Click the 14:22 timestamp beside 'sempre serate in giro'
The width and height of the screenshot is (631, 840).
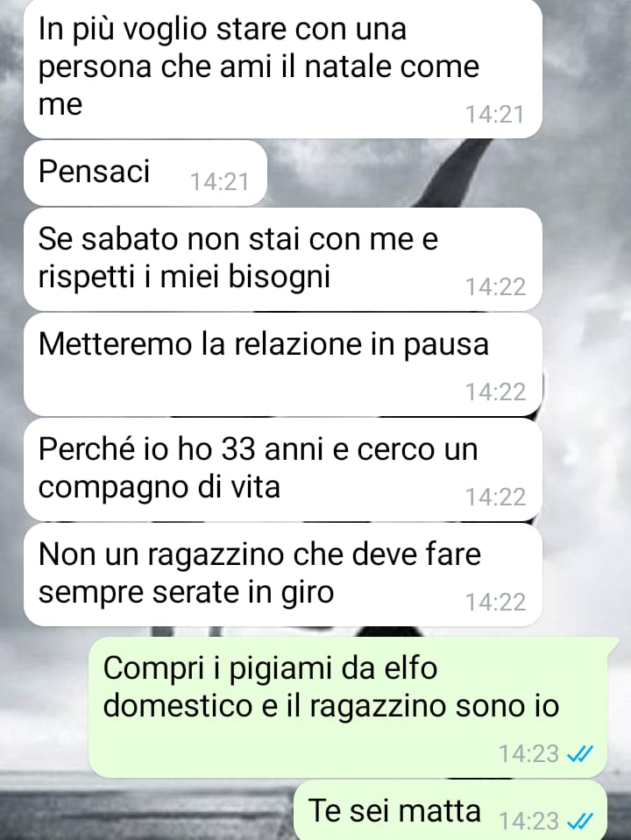(495, 602)
